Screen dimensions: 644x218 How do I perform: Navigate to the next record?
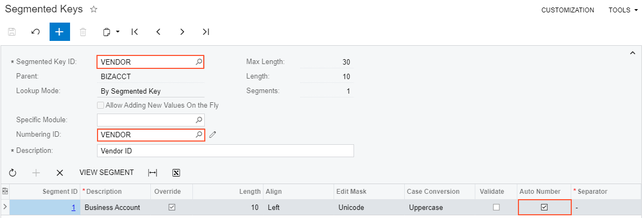tap(182, 32)
